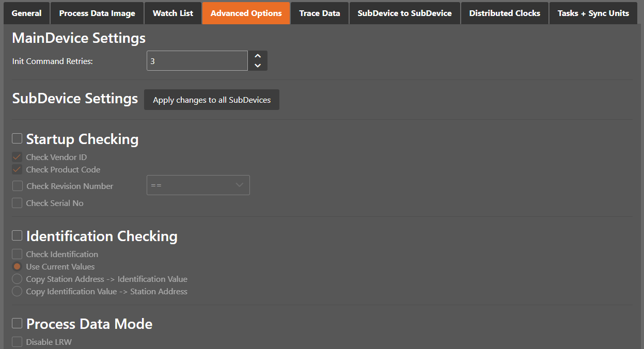Viewport: 644px width, 349px height.
Task: Open the General tab
Action: [26, 13]
